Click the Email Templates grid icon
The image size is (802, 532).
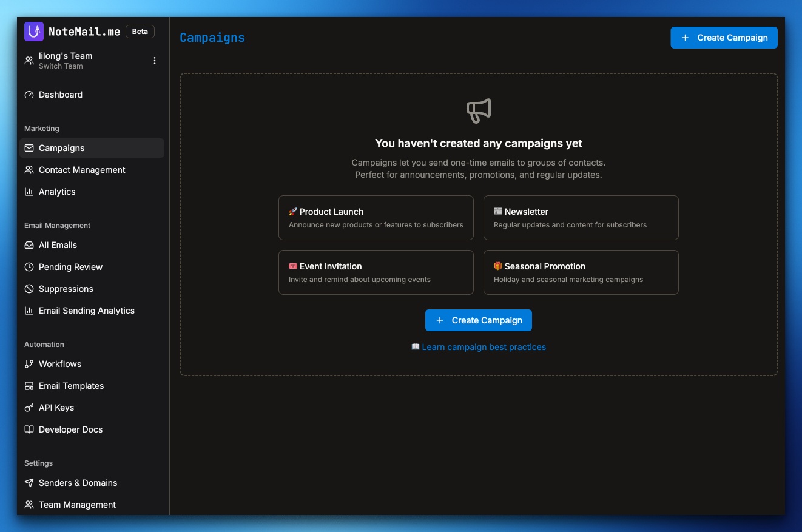29,386
